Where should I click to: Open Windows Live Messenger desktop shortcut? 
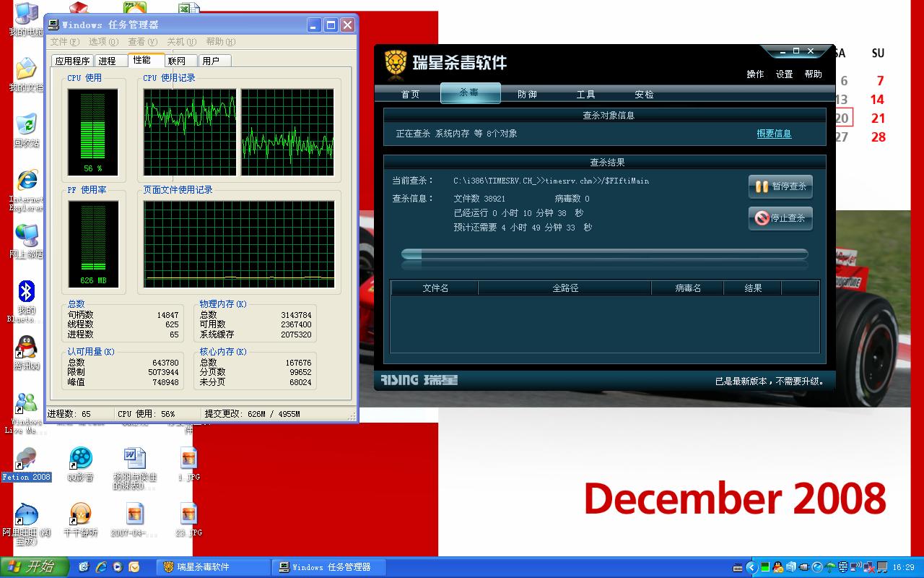click(x=26, y=413)
